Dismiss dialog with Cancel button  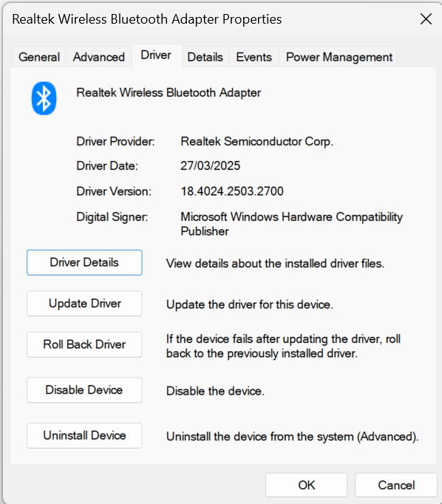click(396, 485)
